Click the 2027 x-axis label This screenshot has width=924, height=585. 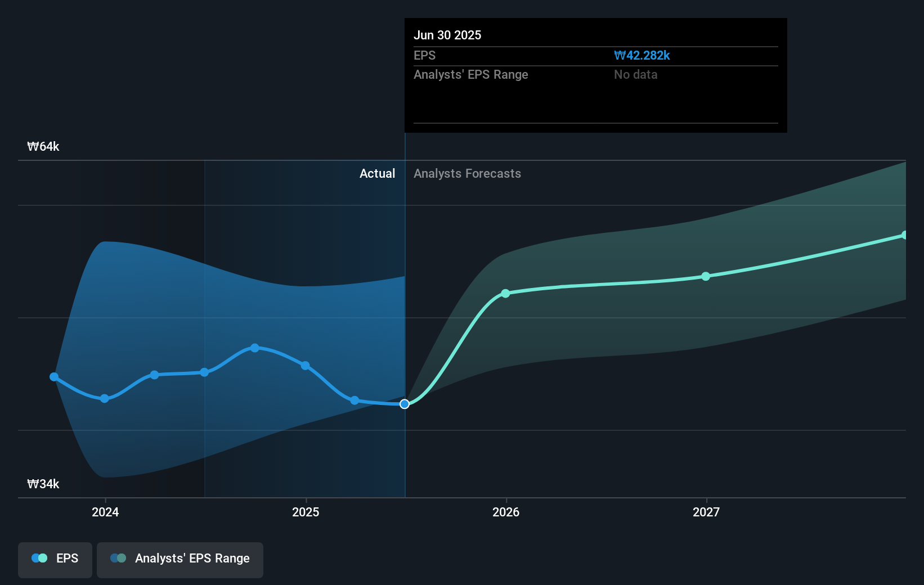coord(706,512)
